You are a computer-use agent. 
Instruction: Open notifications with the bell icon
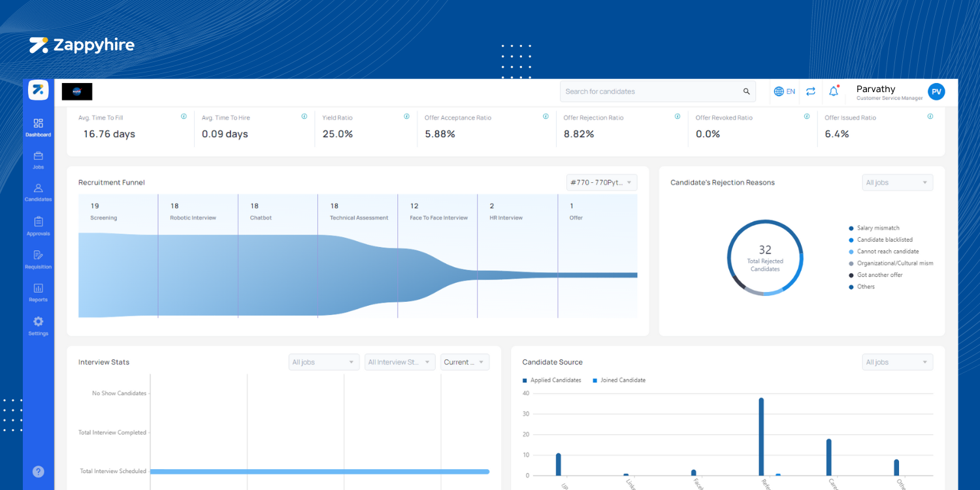tap(834, 91)
